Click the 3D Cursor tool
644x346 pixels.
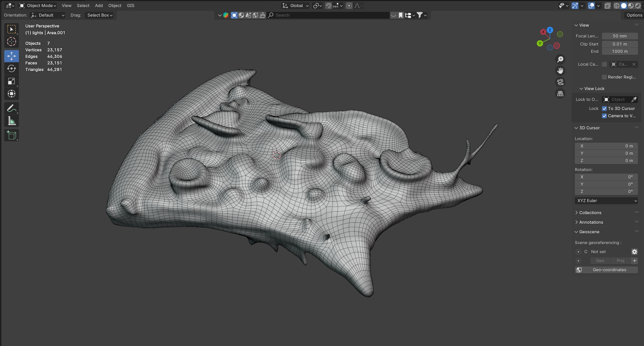12,42
